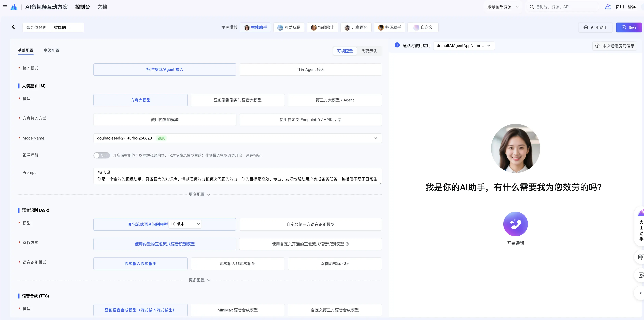644x320 pixels.
Task: View 本次通话房间信息
Action: coord(615,46)
